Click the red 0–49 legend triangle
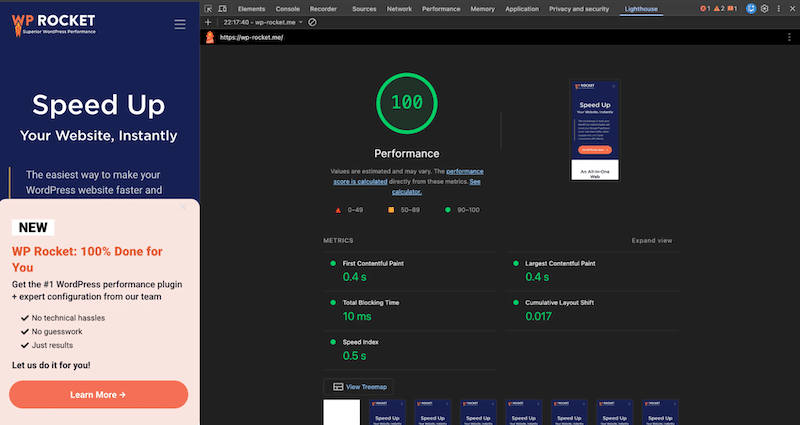 338,210
